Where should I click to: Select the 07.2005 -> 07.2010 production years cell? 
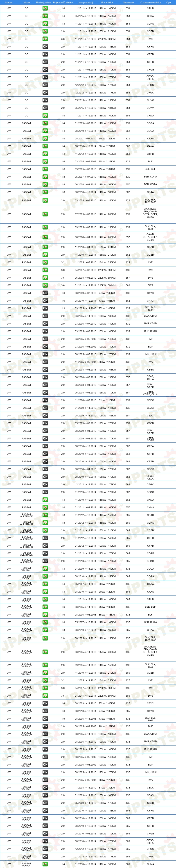[x=86, y=214]
